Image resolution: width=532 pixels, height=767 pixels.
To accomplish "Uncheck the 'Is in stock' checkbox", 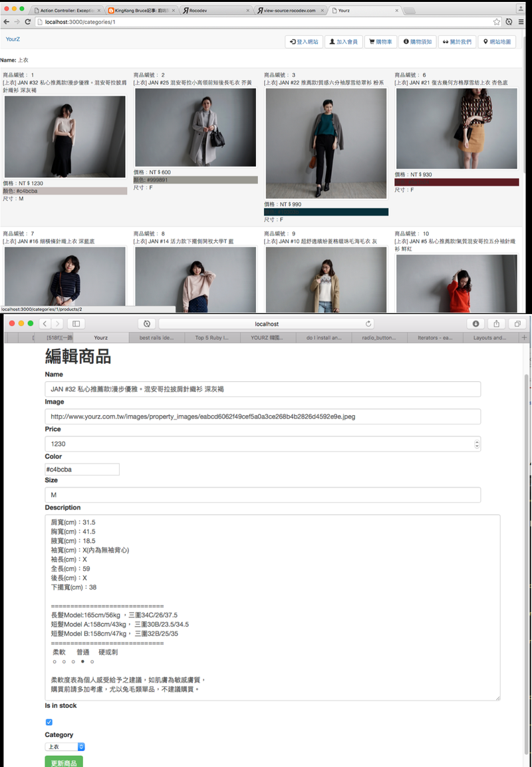I will [x=49, y=722].
